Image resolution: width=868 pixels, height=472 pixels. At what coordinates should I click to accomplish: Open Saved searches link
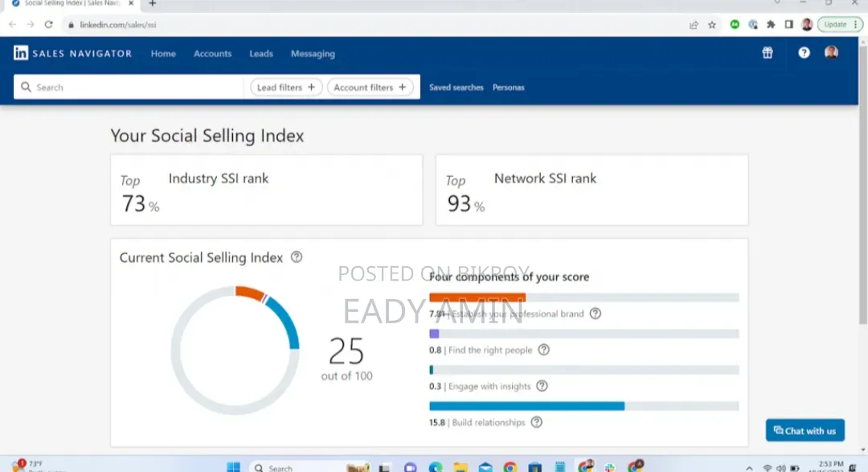457,87
